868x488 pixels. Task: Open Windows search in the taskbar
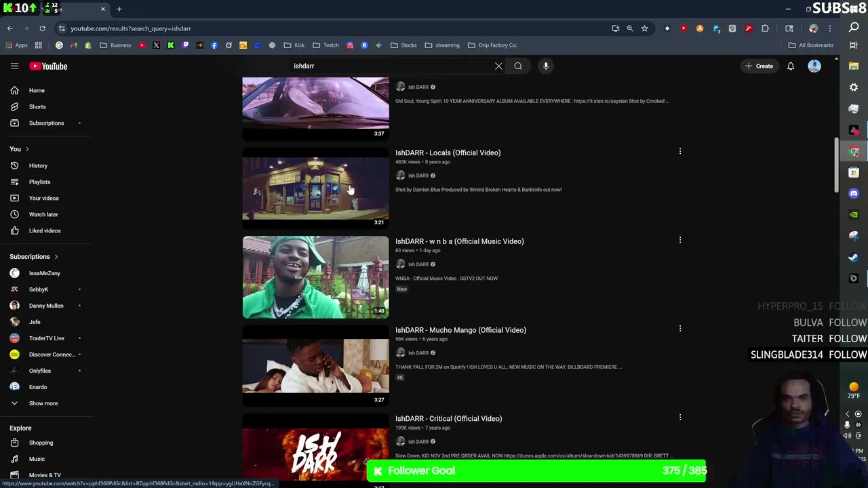tap(854, 27)
